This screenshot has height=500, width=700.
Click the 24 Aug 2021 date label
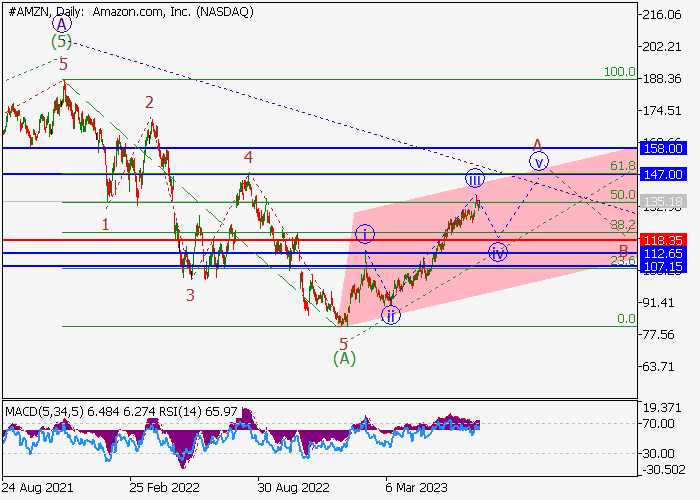(x=38, y=487)
